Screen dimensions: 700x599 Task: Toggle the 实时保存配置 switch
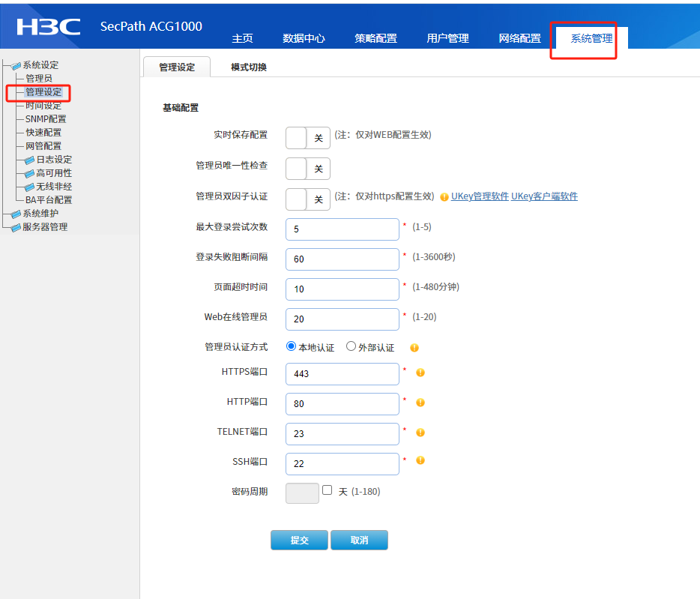[x=307, y=138]
